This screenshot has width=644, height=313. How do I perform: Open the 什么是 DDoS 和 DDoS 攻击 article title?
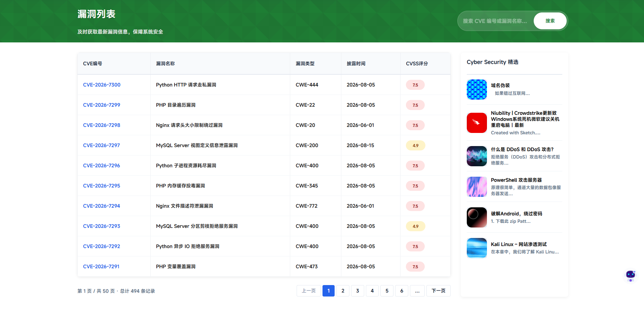522,149
